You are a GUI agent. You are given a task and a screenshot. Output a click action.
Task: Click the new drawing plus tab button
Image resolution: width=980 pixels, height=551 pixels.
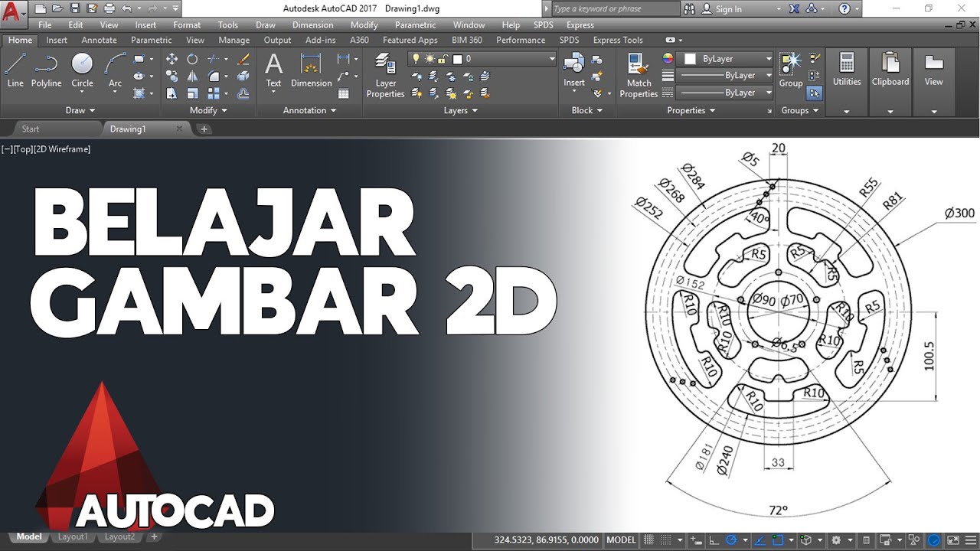[204, 129]
